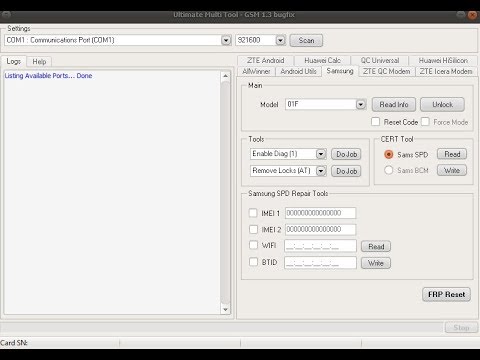Switch to ZTE QC Modem tab
Image resolution: width=480 pixels, height=360 pixels.
point(387,71)
